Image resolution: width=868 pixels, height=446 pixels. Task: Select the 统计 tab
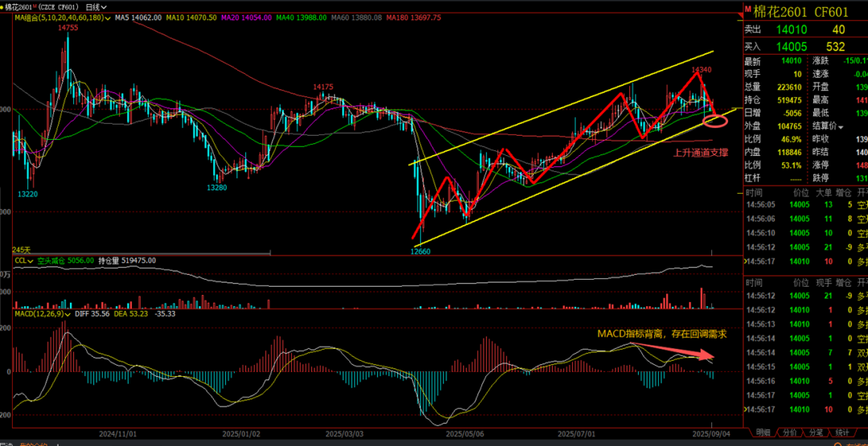pos(842,432)
